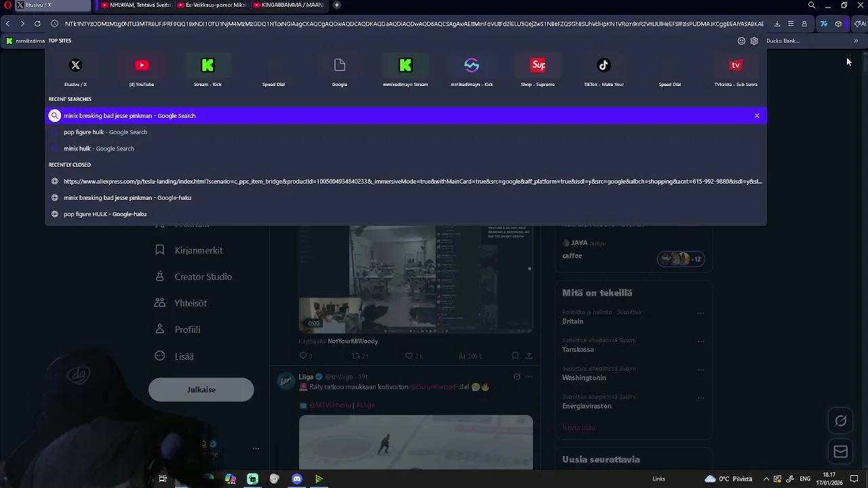Viewport: 868px width, 488px height.
Task: Reopen the closed aliexpress.com page
Action: coord(406,182)
